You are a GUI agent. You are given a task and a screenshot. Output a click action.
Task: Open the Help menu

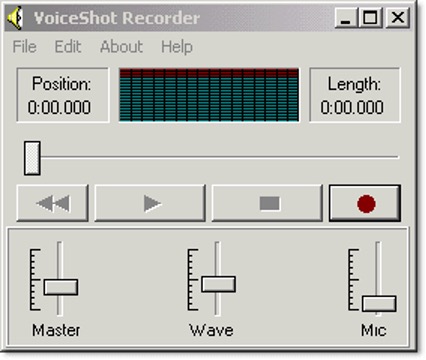click(177, 47)
